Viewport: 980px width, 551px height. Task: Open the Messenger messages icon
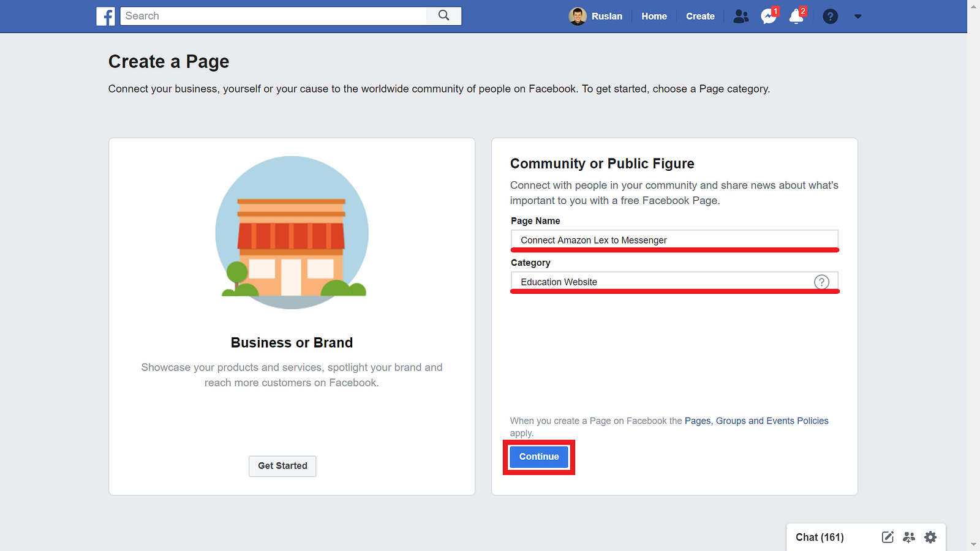pyautogui.click(x=768, y=17)
